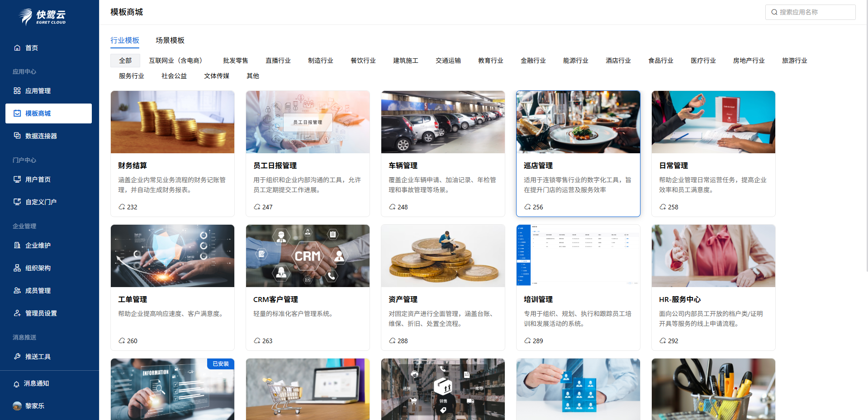Click the 消息通知 bell icon

click(17, 384)
